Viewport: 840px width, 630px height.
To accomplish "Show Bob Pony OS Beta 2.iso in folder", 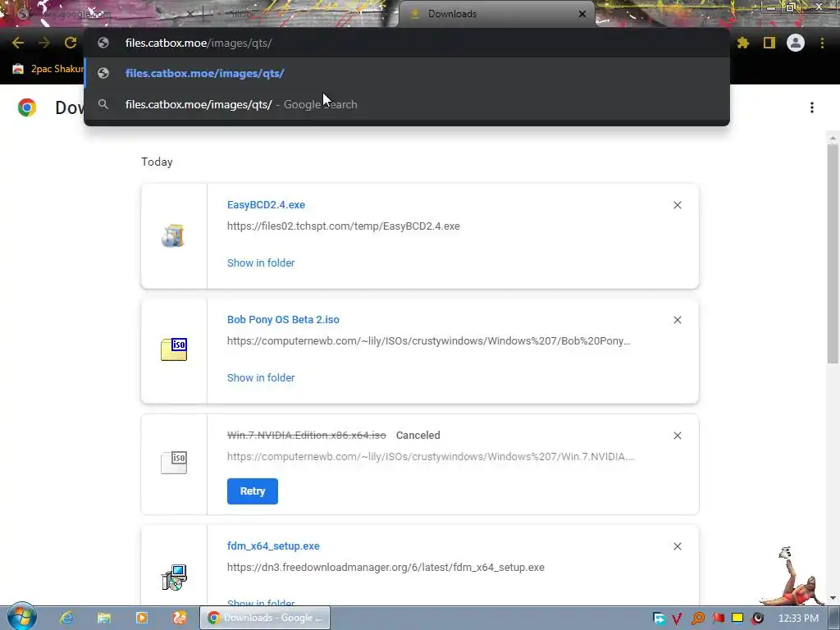I will (x=261, y=377).
